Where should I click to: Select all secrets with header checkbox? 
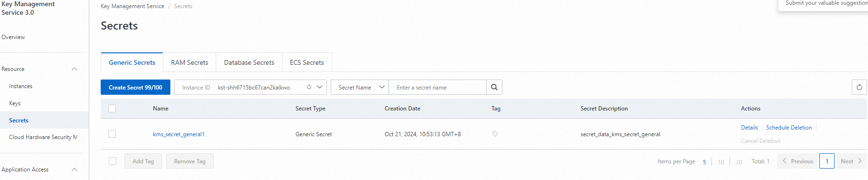tap(112, 109)
